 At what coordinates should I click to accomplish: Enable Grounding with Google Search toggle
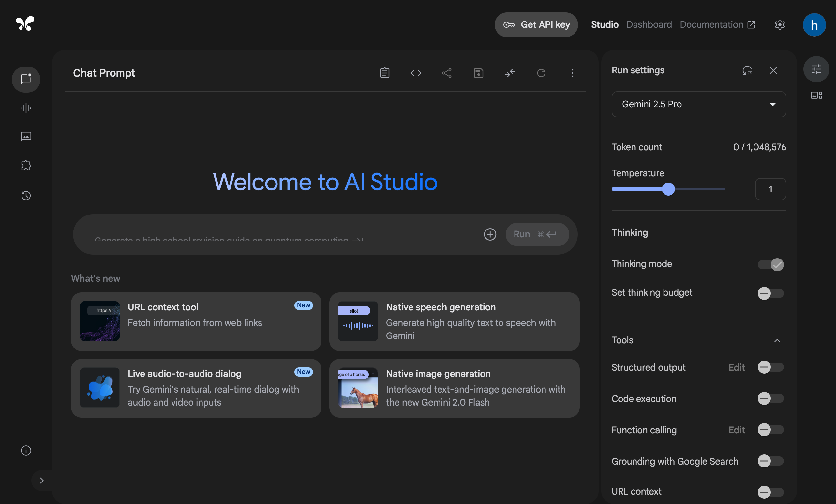[770, 461]
